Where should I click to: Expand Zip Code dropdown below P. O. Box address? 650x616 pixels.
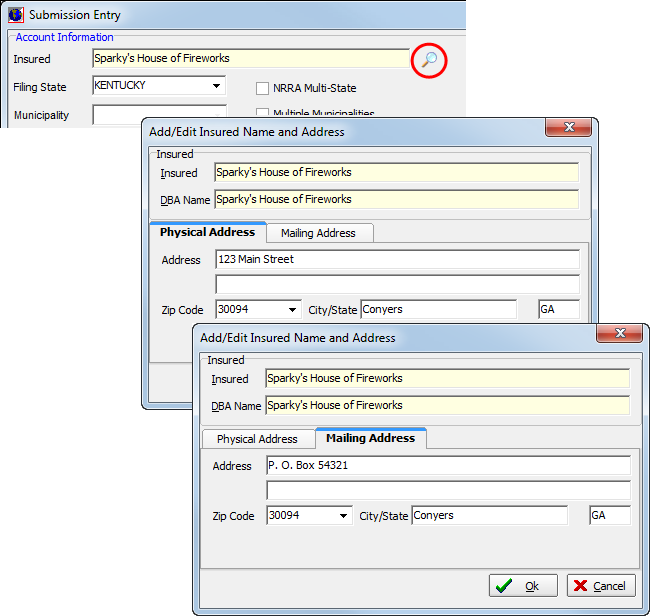343,516
